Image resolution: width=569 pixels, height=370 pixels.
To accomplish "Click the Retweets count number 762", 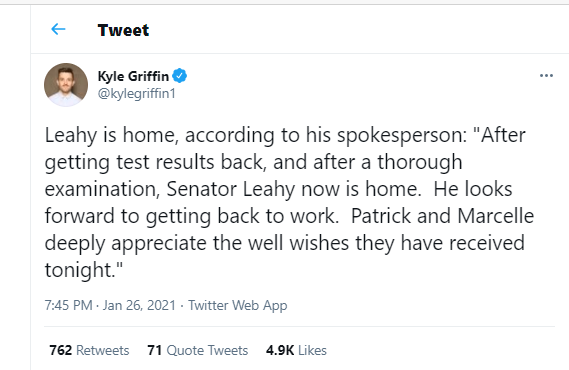I will point(61,350).
